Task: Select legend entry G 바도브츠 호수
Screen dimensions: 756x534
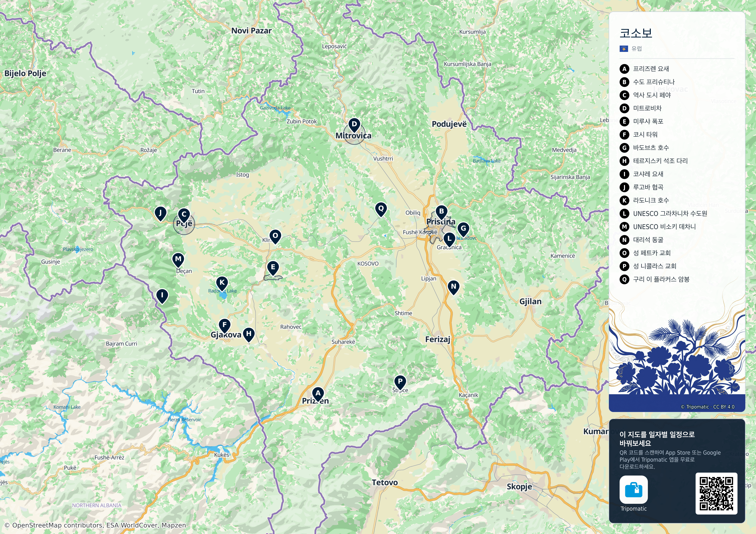Action: tap(644, 148)
